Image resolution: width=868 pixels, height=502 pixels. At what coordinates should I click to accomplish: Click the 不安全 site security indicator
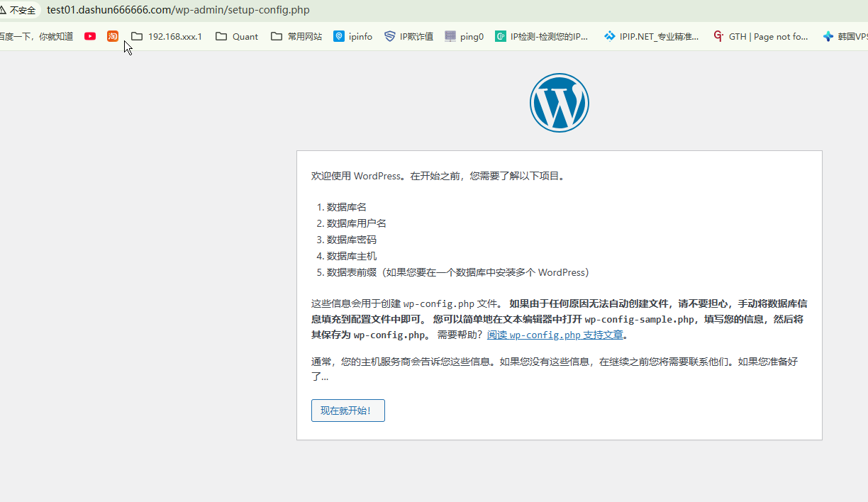click(x=18, y=10)
